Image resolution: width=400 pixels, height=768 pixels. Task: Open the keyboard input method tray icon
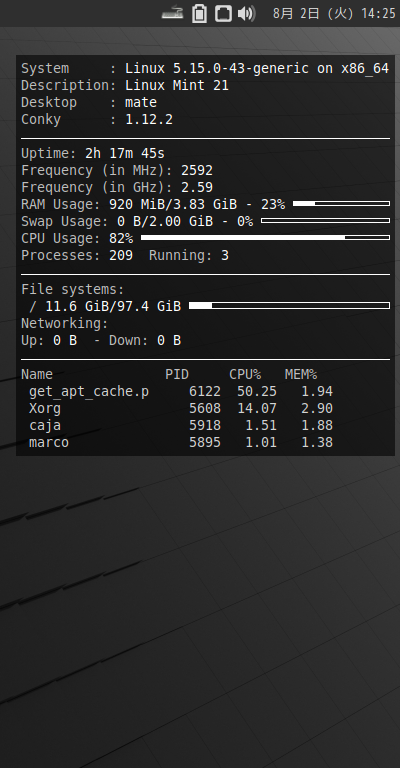pos(172,13)
